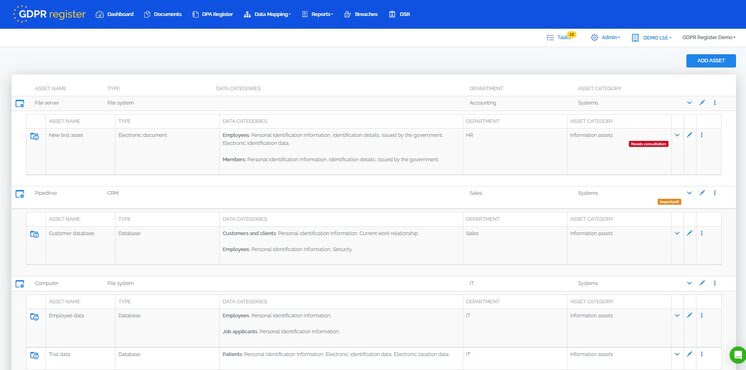Open the Data Mapping dropdown menu
Viewport: 746px width, 370px height.
pos(267,14)
